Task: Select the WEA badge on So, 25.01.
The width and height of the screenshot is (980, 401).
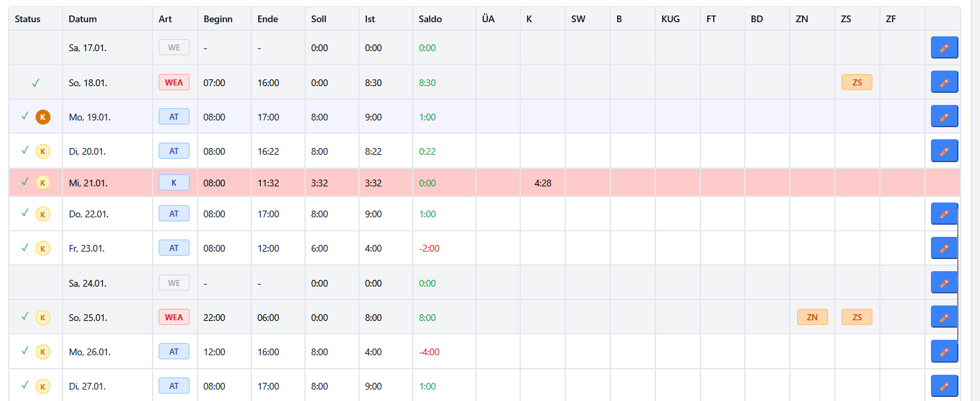Action: click(174, 317)
